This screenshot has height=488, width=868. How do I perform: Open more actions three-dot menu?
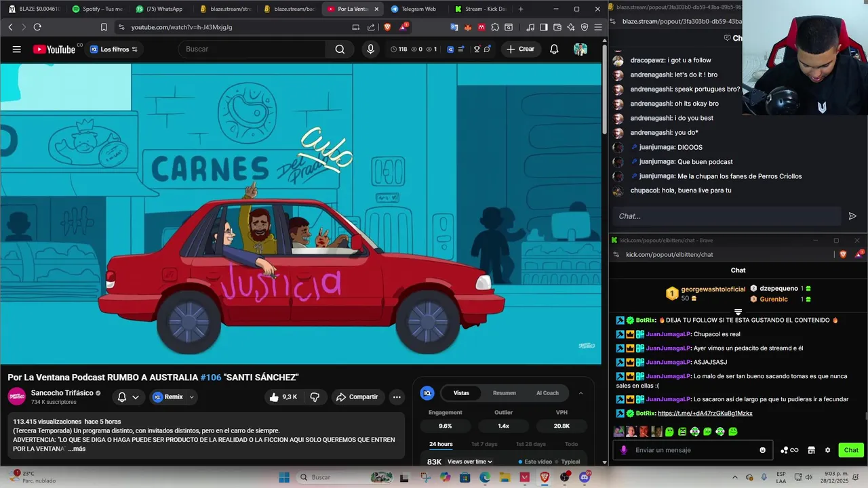[x=397, y=397]
